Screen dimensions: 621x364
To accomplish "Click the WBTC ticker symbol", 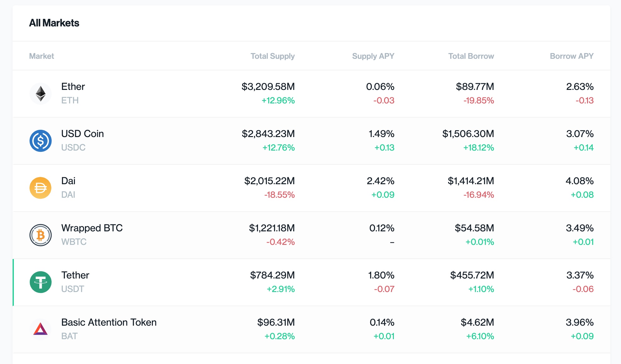I will click(74, 242).
